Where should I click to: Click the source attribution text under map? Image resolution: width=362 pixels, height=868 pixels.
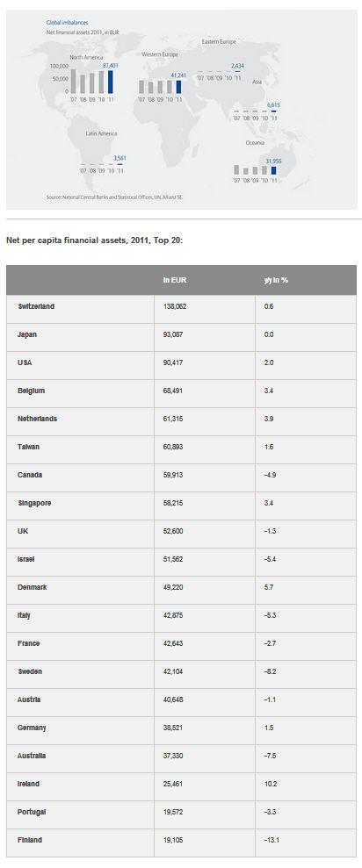pos(113,197)
